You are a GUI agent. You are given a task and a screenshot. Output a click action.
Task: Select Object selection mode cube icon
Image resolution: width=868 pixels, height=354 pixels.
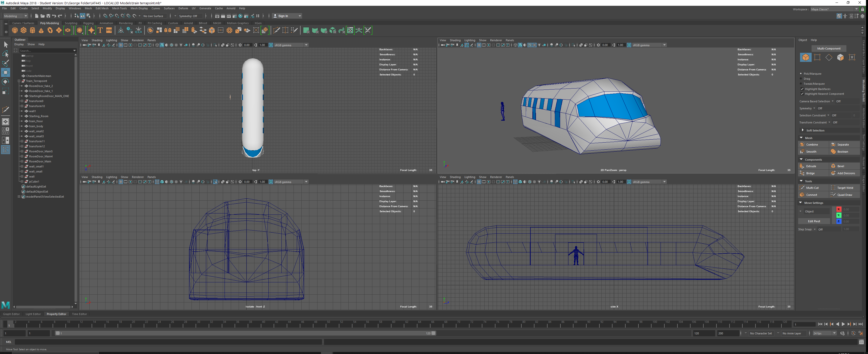pyautogui.click(x=805, y=58)
